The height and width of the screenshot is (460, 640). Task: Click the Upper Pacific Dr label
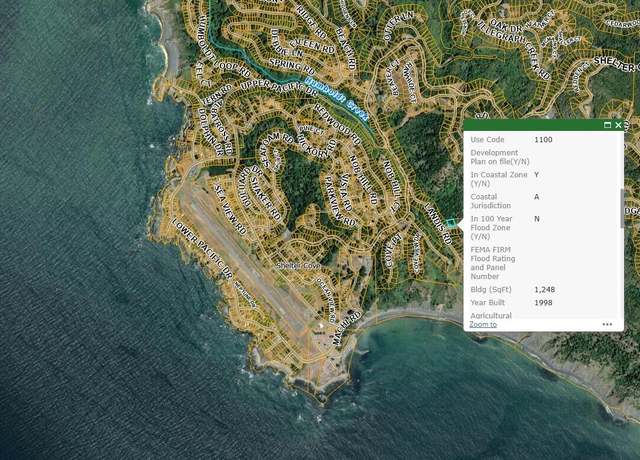coord(279,87)
